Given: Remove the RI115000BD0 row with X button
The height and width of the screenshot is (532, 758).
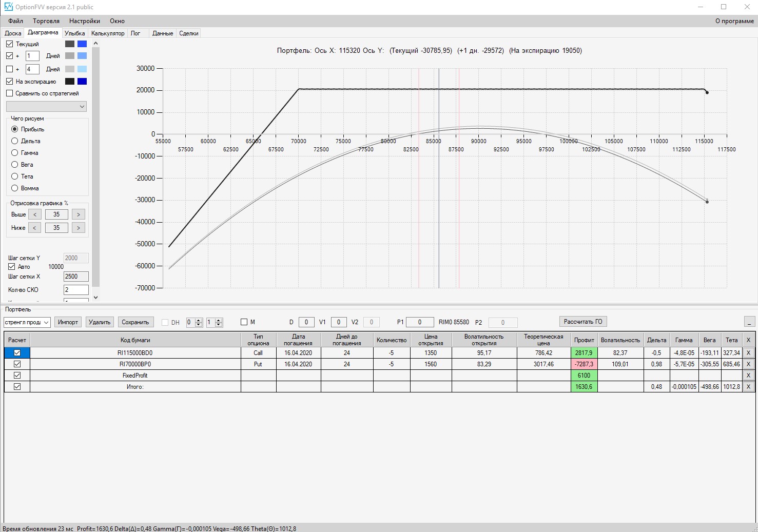Looking at the screenshot, I should [x=748, y=353].
